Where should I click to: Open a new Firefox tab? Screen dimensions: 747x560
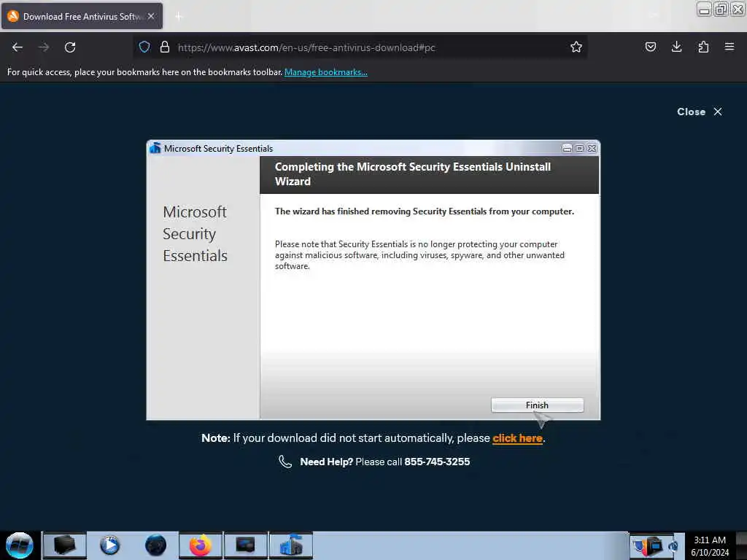coord(179,17)
